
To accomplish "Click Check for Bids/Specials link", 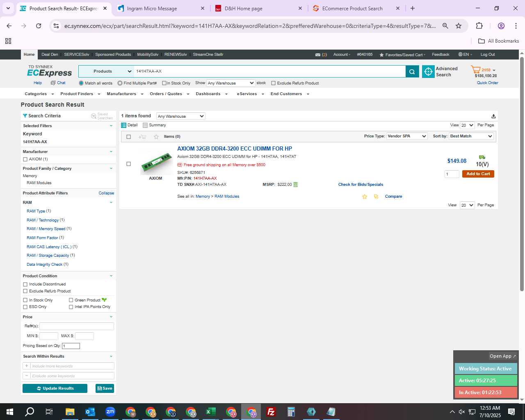I will click(x=361, y=185).
